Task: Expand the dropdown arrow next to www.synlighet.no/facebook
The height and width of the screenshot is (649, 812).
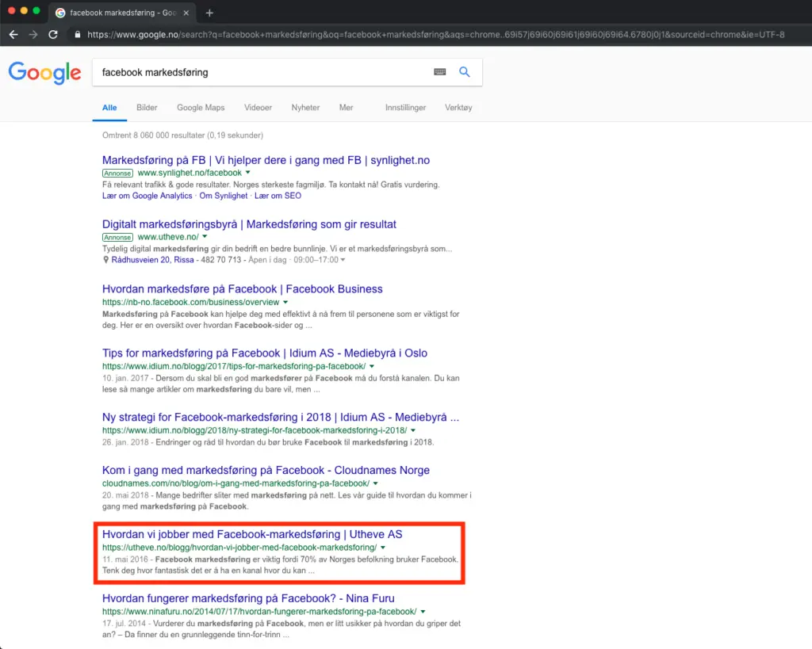Action: coord(247,172)
